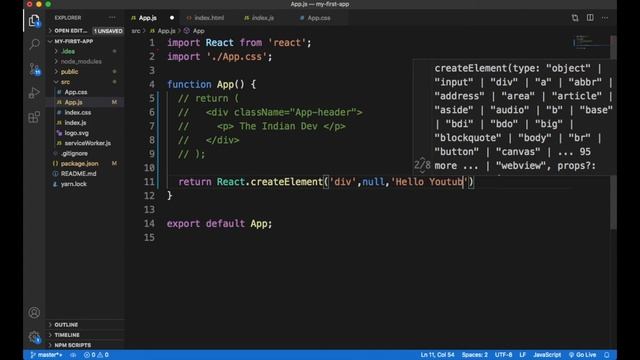640x360 pixels.
Task: Change encoding via UTF-8 status item
Action: [x=503, y=355]
